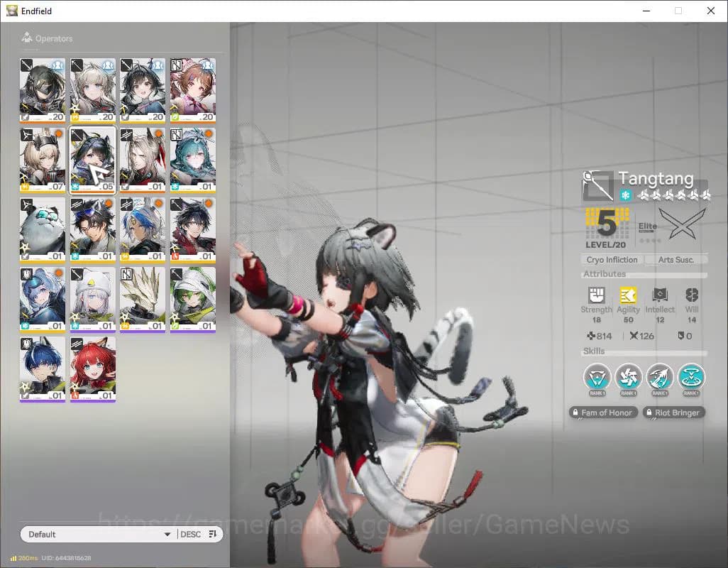Open the pinwheel blade skill icon
Viewport: 728px width, 568px height.
tap(628, 376)
